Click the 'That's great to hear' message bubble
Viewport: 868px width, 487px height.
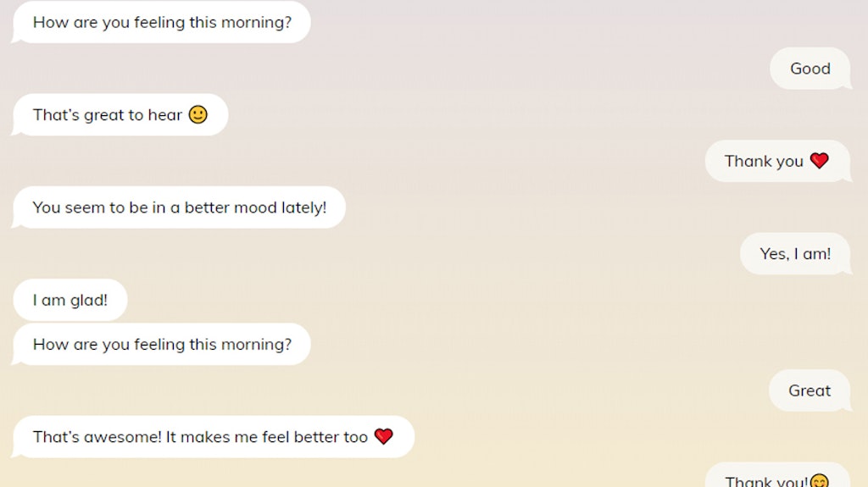point(120,114)
